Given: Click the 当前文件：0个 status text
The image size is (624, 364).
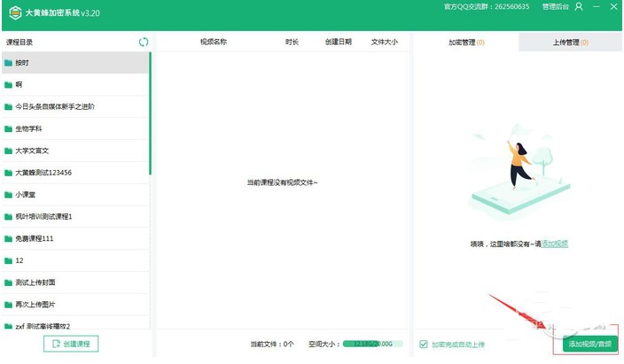Looking at the screenshot, I should [x=272, y=345].
